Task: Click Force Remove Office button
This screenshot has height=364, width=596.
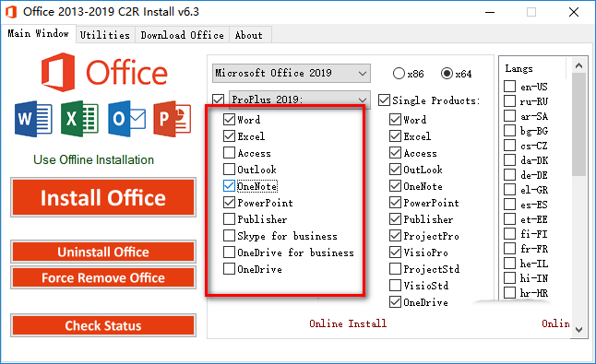Action: click(x=103, y=277)
